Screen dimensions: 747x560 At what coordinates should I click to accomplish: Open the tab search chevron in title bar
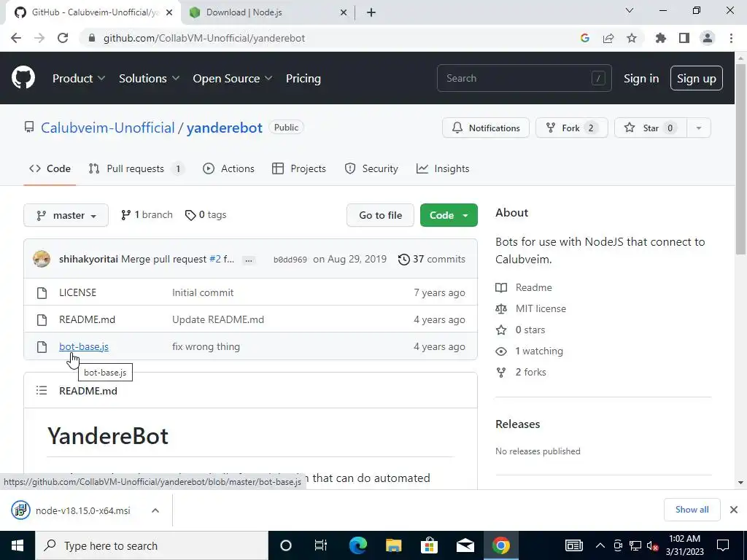pos(630,10)
